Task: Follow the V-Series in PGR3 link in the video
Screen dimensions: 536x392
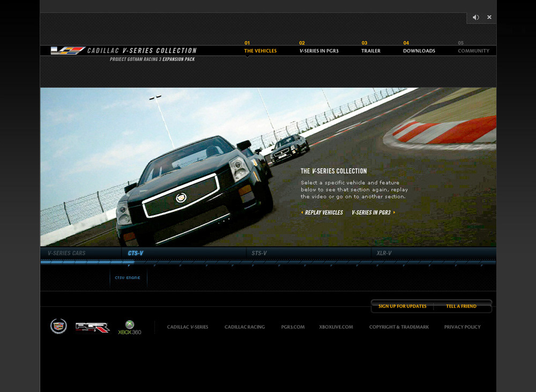Action: [373, 213]
